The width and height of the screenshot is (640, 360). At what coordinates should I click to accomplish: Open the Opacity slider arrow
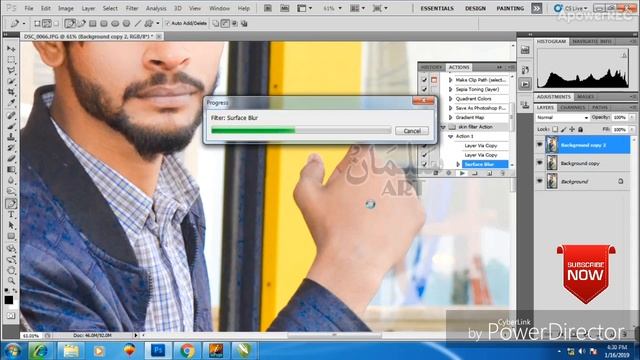click(632, 118)
